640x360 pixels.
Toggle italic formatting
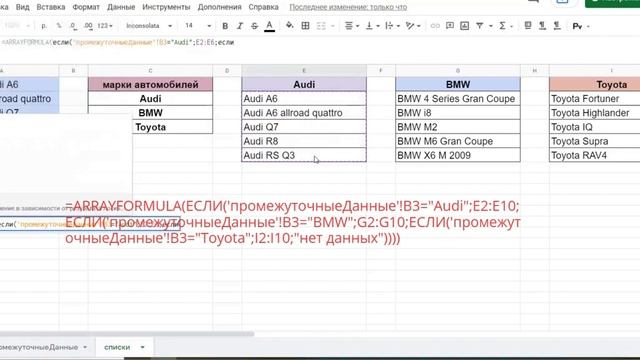(x=240, y=26)
